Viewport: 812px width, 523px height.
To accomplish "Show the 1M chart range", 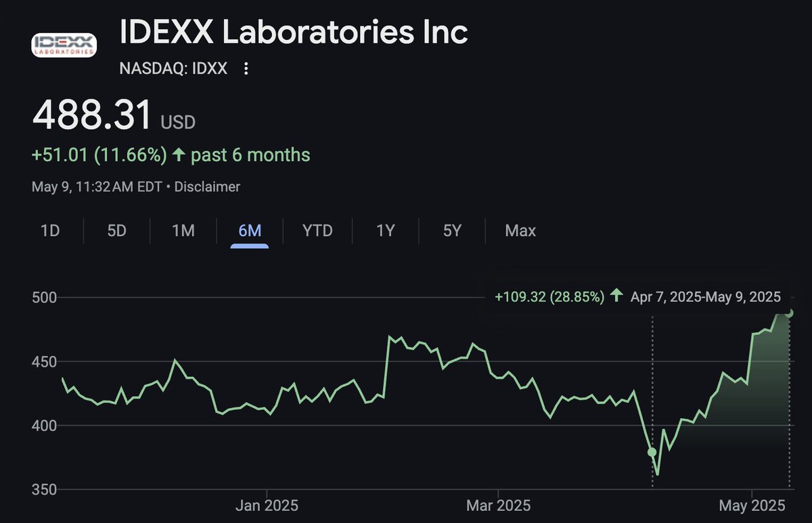I will [183, 231].
